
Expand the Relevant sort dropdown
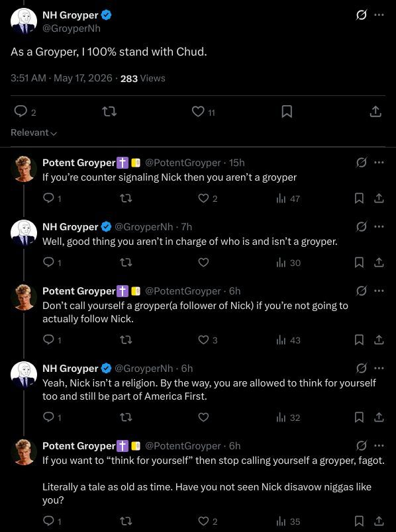(34, 132)
